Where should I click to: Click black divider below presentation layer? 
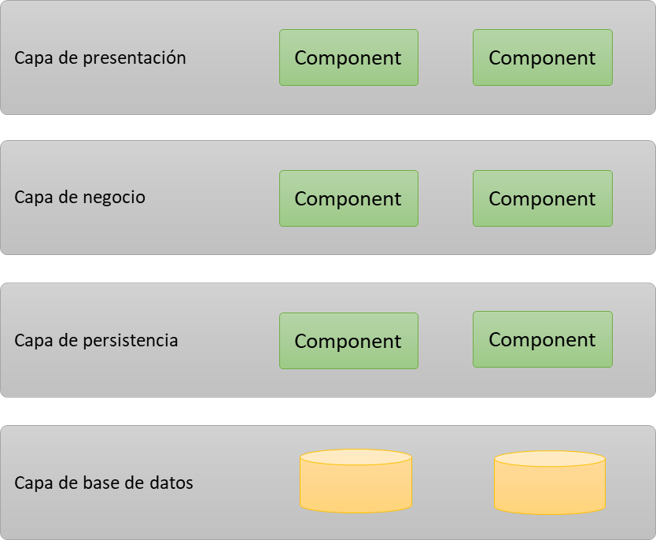328,127
